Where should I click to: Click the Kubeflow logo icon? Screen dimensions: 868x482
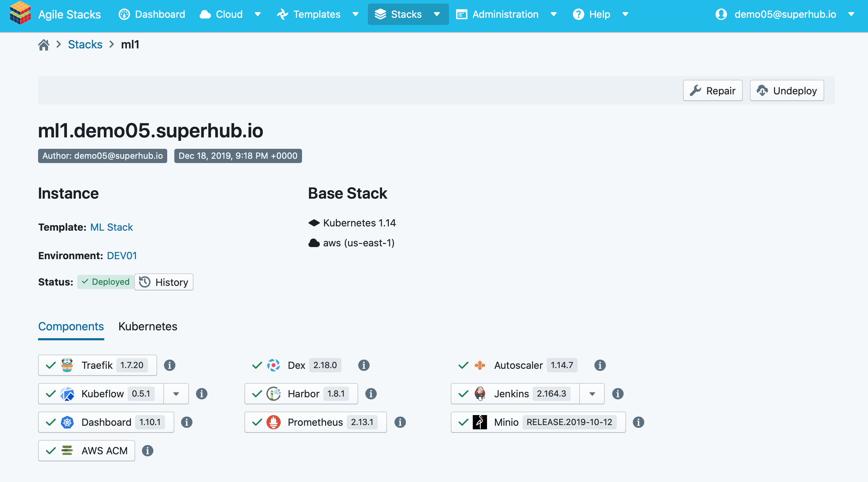pos(67,394)
